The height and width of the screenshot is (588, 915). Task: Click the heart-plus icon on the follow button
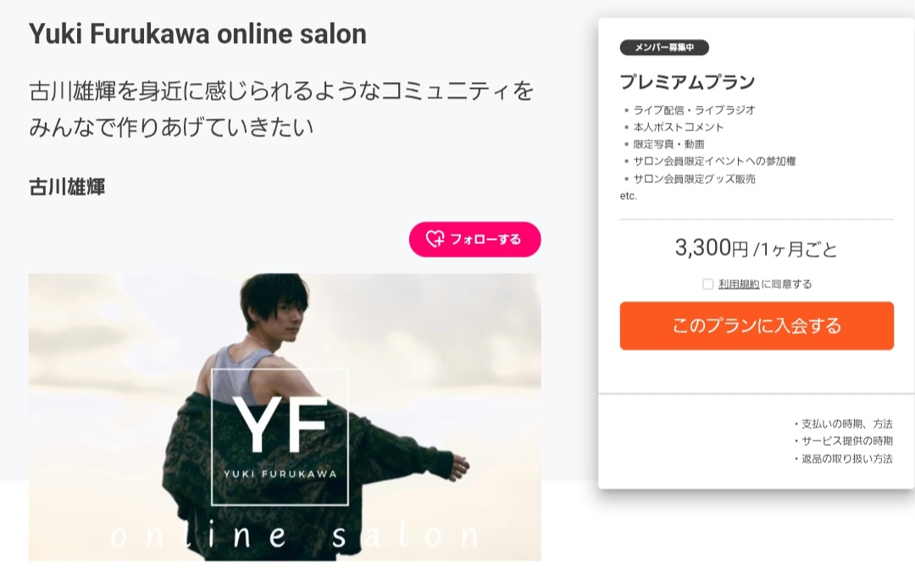tap(435, 239)
